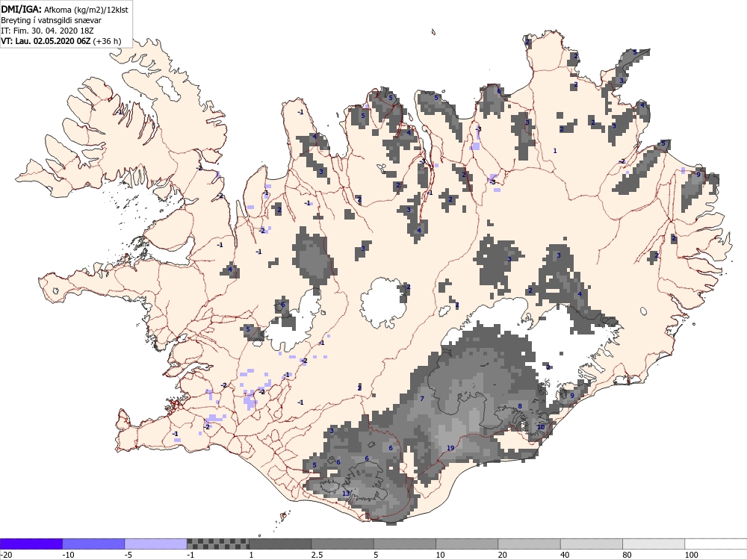Viewport: 747px width, 560px height.
Task: Click the '13' value on the map
Action: [x=346, y=494]
